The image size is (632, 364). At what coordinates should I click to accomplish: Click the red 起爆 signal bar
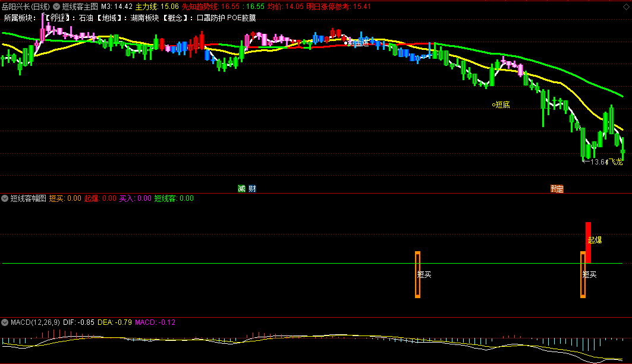click(589, 242)
